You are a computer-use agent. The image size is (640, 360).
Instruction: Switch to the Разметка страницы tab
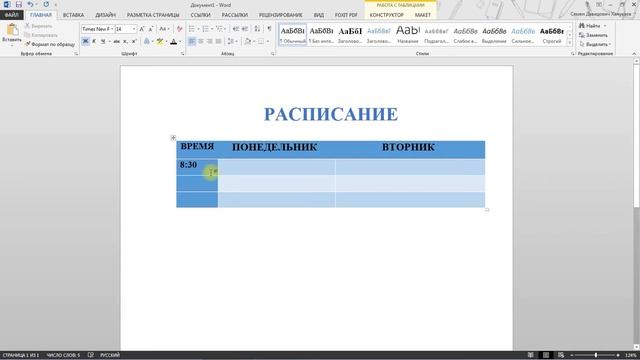click(153, 15)
